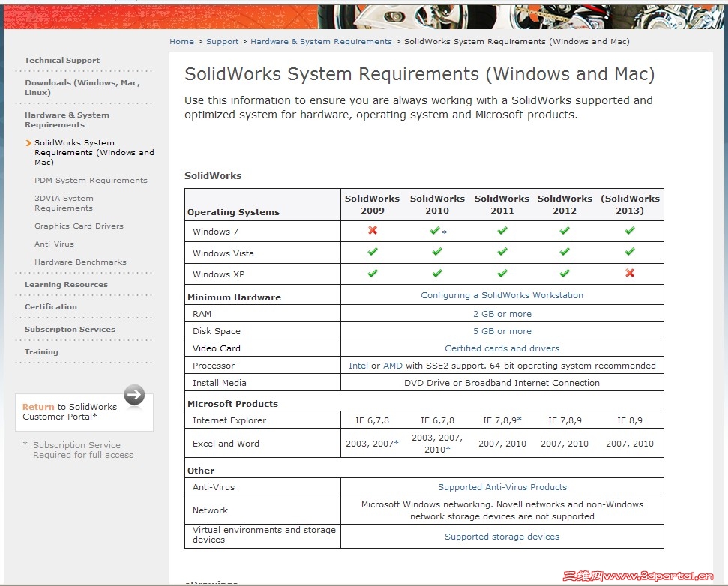Click the orange arrow beside SolidWorks System Requirements
Screen dimensions: 728x586
pos(28,143)
